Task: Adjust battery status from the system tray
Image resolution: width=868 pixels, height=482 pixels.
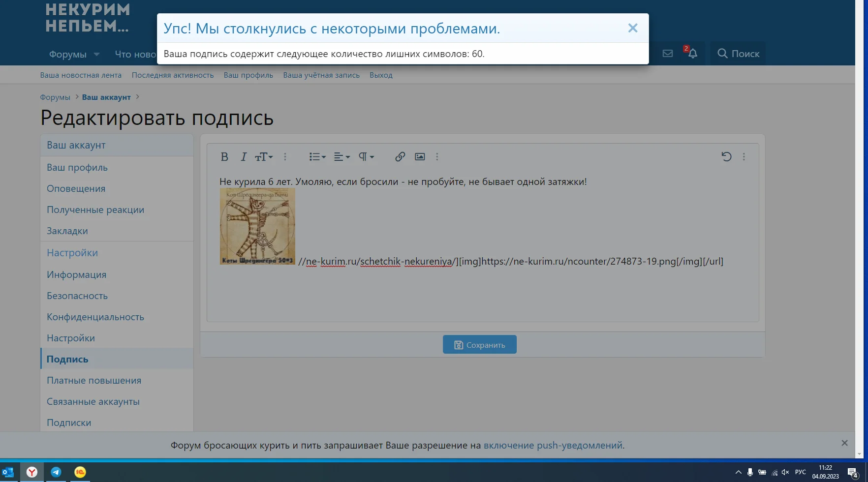Action: [763, 472]
